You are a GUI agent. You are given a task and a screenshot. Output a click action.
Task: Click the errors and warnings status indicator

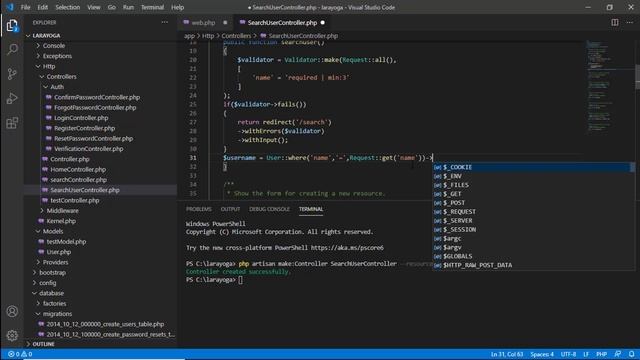point(20,354)
